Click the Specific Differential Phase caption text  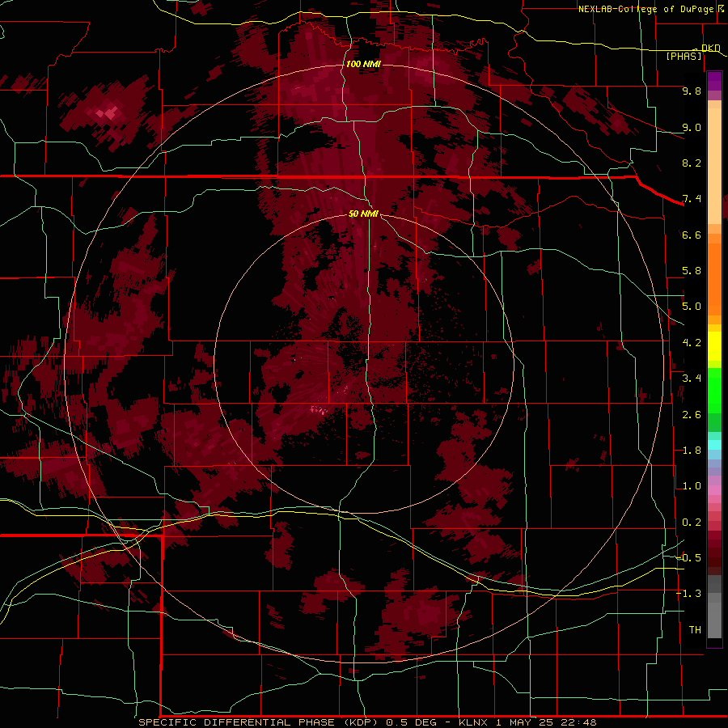[x=287, y=722]
